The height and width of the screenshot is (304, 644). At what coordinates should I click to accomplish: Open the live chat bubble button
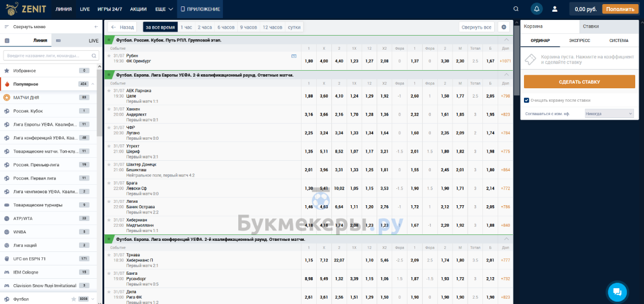point(617,292)
